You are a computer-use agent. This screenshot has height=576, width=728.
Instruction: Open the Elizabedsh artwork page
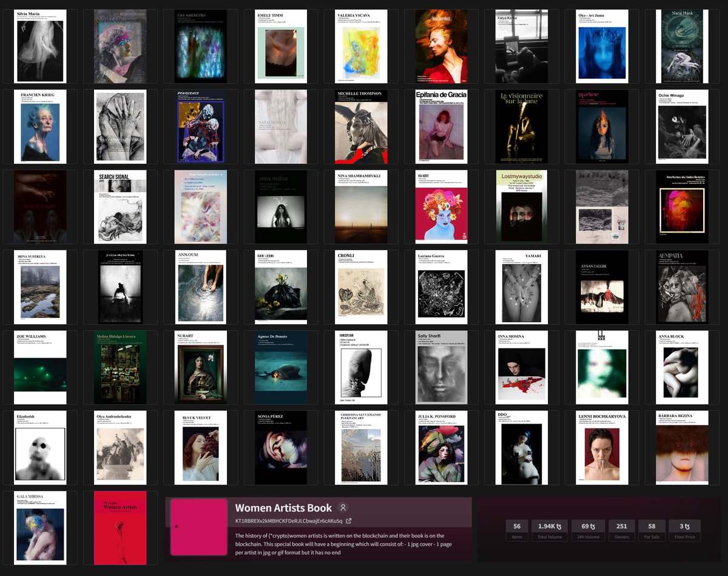point(40,447)
